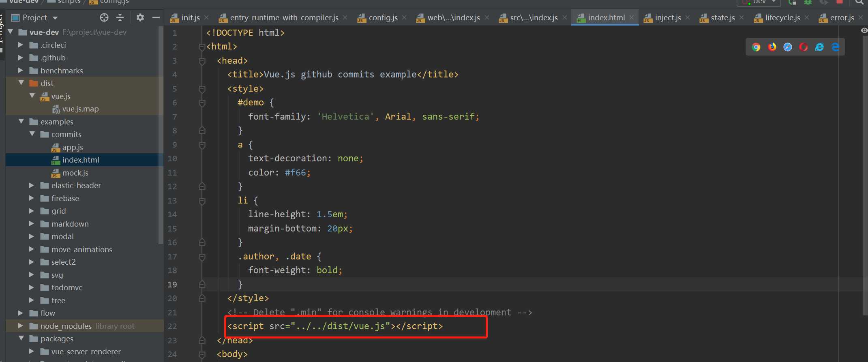Expand the node_modules folder
This screenshot has width=868, height=362.
[21, 326]
